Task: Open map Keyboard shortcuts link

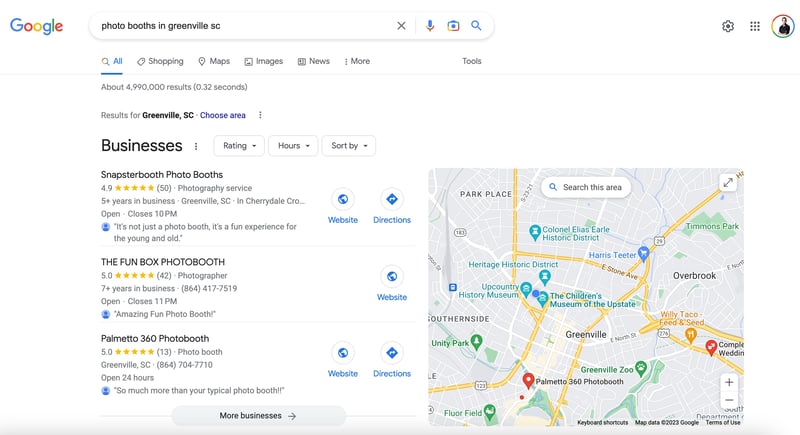Action: (603, 422)
